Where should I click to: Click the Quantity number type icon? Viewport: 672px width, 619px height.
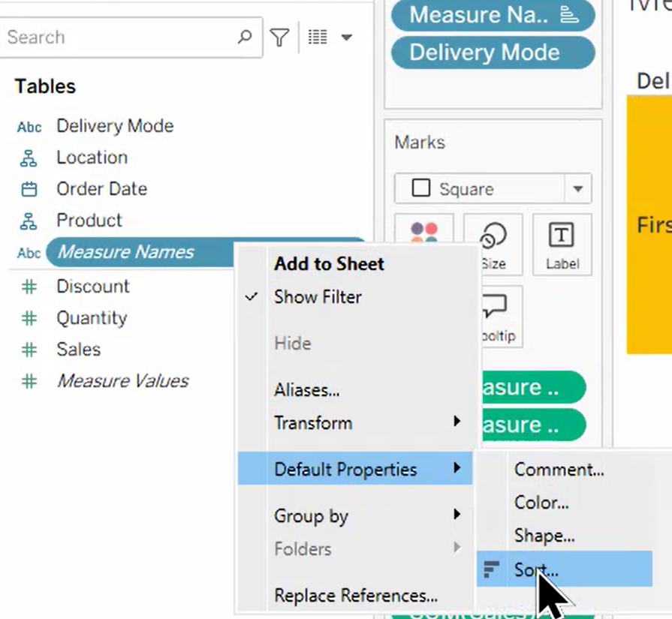[x=29, y=318]
